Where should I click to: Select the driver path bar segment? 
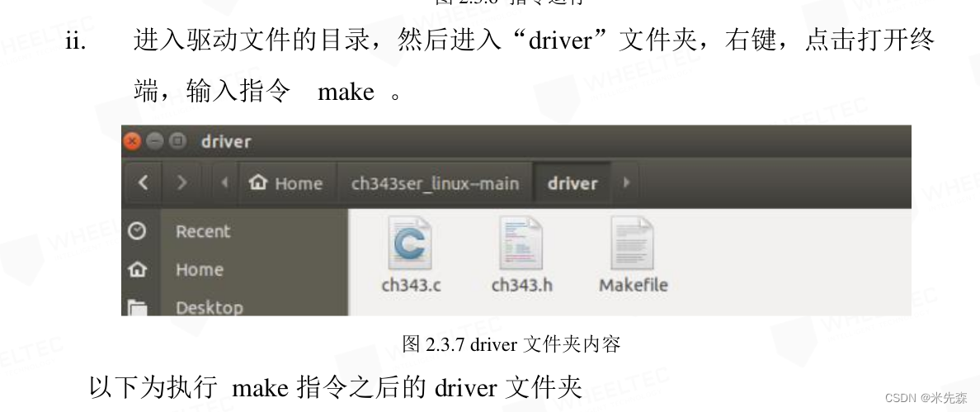coord(572,183)
